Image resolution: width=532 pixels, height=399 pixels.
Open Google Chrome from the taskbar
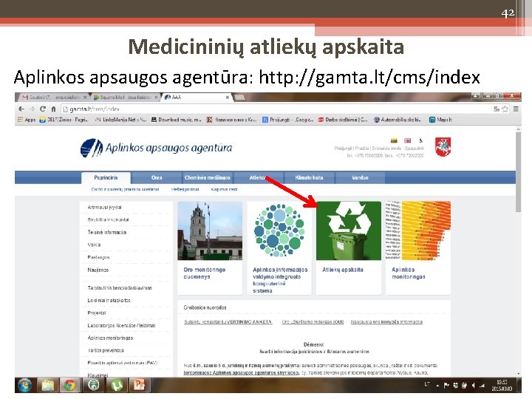coord(70,386)
